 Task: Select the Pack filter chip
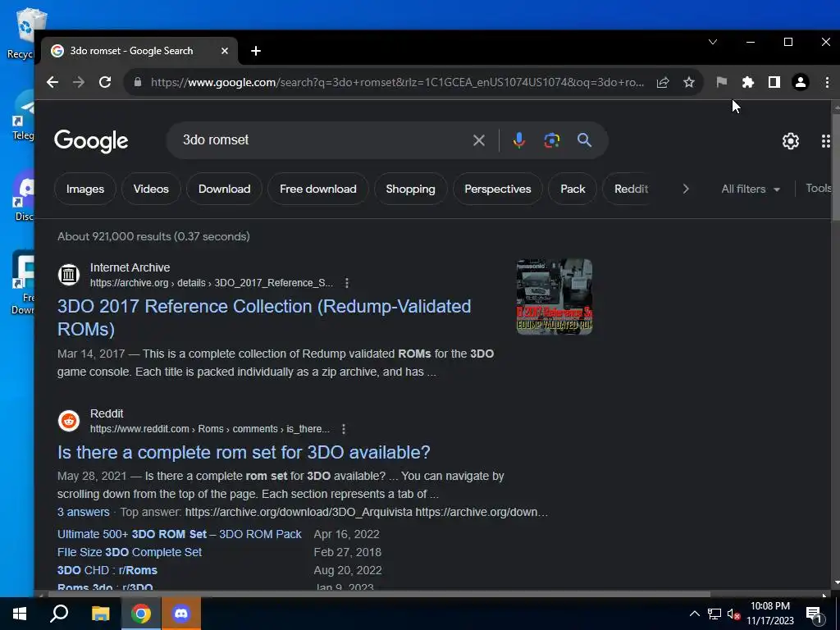[573, 189]
